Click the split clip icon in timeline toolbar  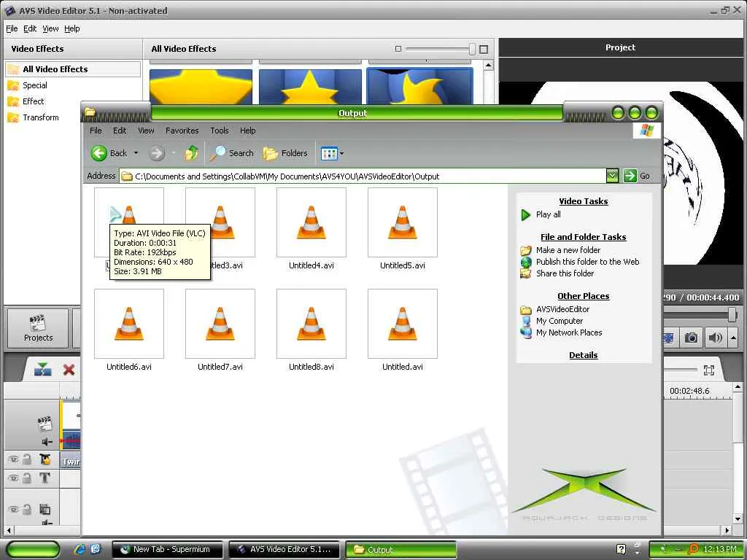pyautogui.click(x=43, y=370)
